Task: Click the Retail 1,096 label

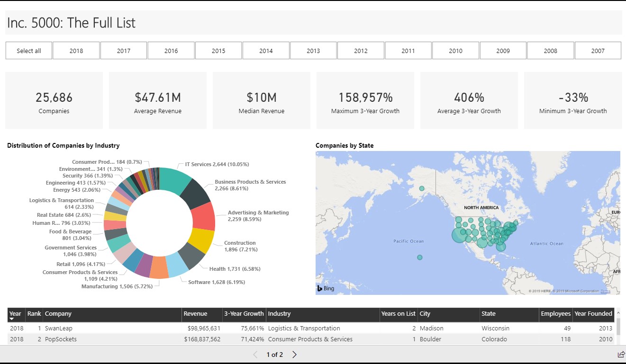Action: [81, 264]
